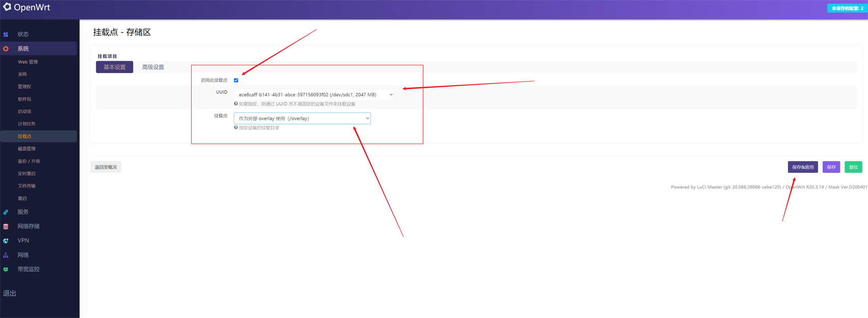Click the 系统 gear icon in sidebar
868x318 pixels.
coord(6,49)
